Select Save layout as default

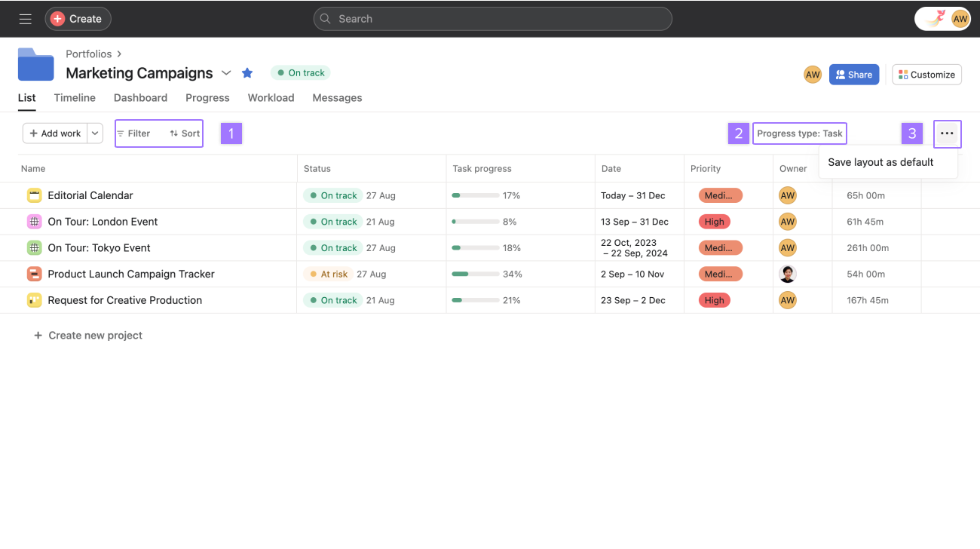pyautogui.click(x=880, y=161)
